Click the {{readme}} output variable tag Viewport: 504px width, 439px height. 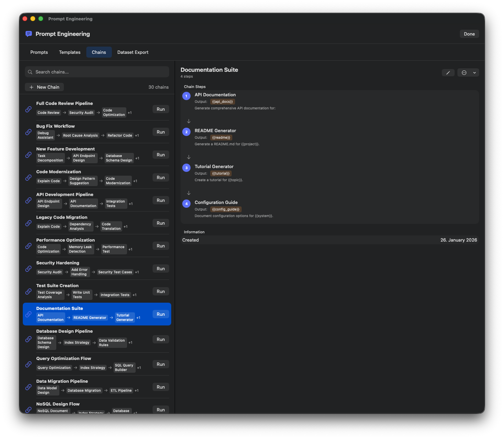(221, 138)
